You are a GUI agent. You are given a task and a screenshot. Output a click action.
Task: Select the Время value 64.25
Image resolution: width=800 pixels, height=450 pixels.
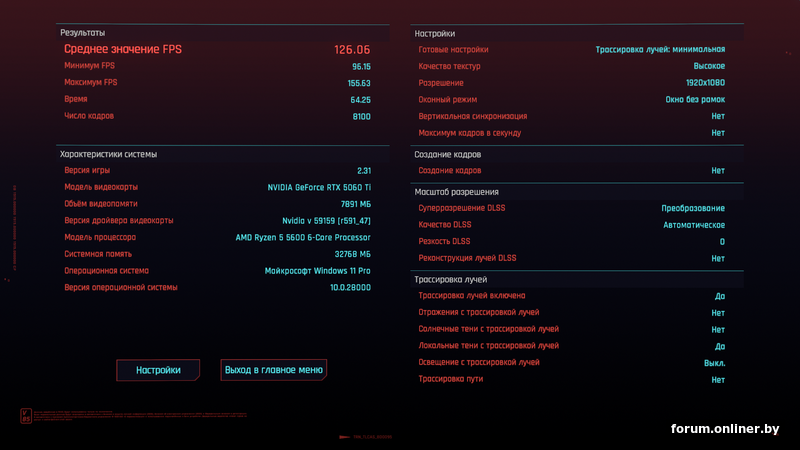(360, 100)
